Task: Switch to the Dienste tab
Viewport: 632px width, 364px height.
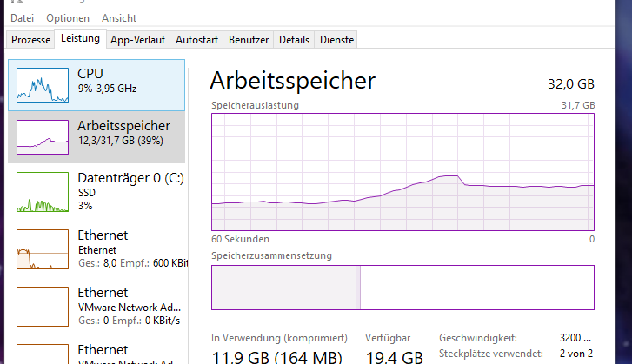Action: pos(336,40)
